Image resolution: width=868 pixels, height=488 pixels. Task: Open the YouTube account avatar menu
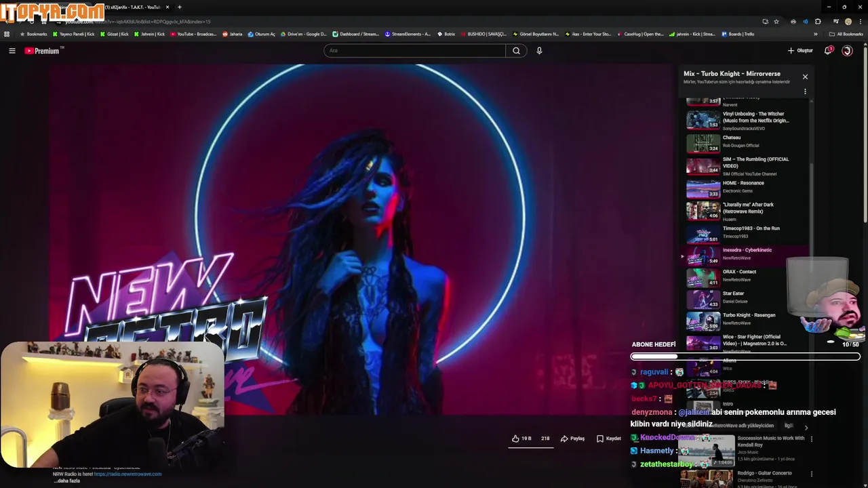coord(847,51)
